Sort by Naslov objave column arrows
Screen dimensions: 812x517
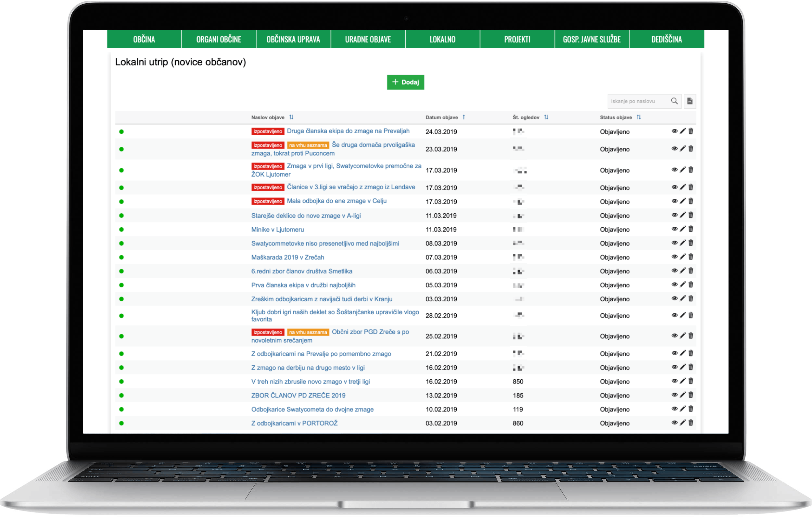[x=291, y=117]
